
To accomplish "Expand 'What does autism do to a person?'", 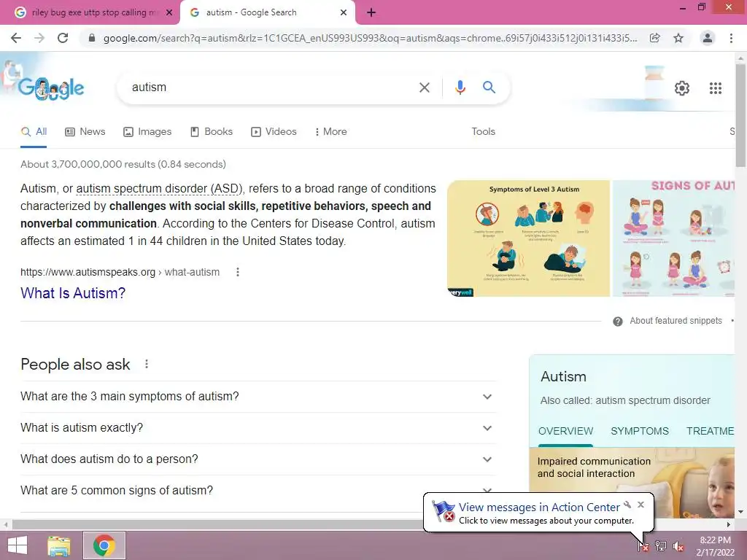I will pyautogui.click(x=258, y=459).
